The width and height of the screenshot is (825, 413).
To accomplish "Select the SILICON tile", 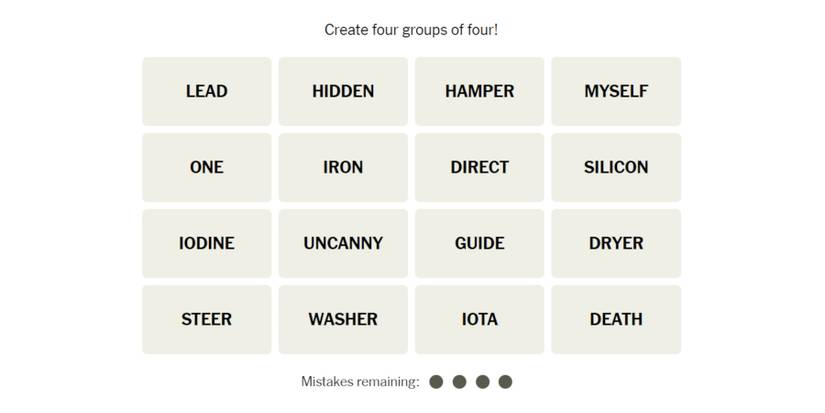I will 616,167.
